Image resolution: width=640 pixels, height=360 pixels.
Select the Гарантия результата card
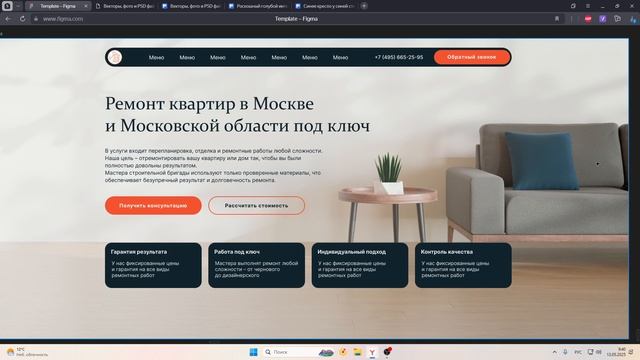153,265
